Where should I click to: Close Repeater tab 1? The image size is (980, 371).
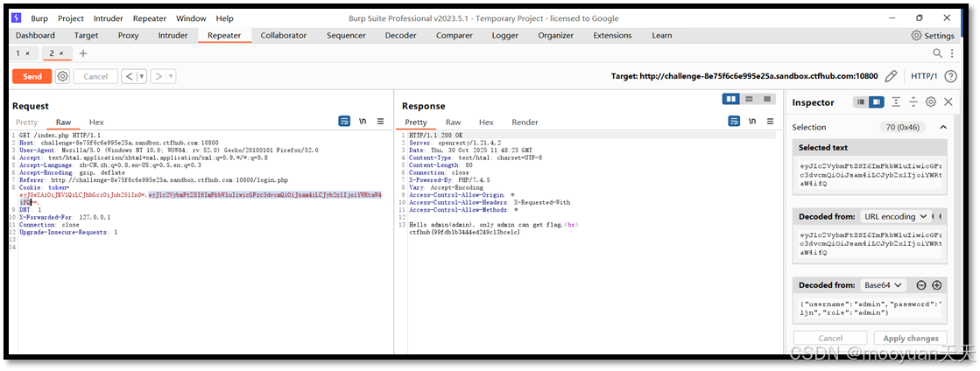pyautogui.click(x=27, y=53)
